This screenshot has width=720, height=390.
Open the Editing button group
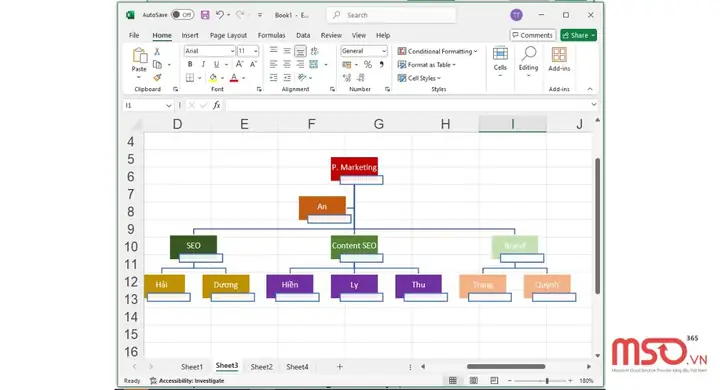(529, 62)
